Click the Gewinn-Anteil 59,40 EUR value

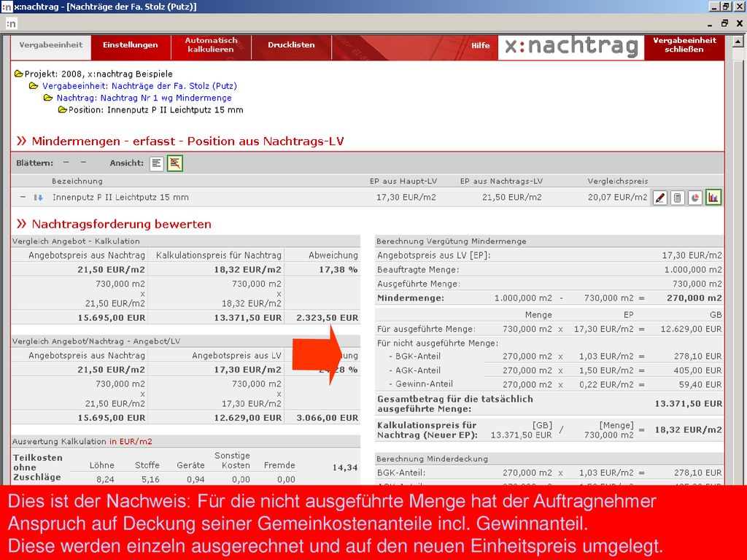[700, 384]
